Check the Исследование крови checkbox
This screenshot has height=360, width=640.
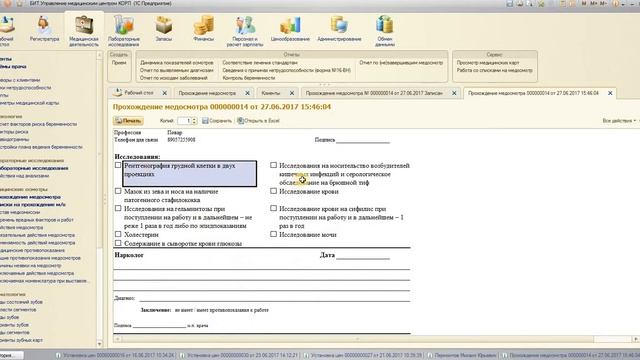click(273, 191)
